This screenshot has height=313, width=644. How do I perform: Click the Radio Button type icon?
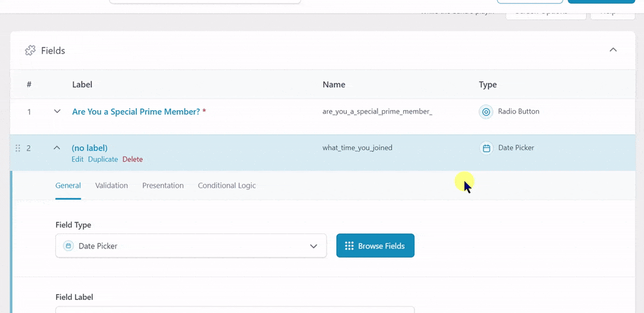(x=486, y=112)
